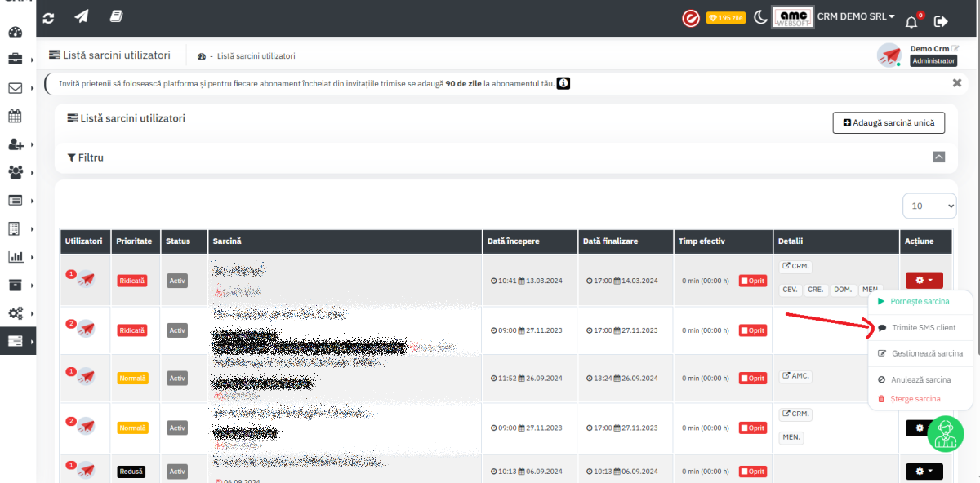Choose Pornește sarcina in action menu
This screenshot has height=483, width=980.
pos(920,301)
